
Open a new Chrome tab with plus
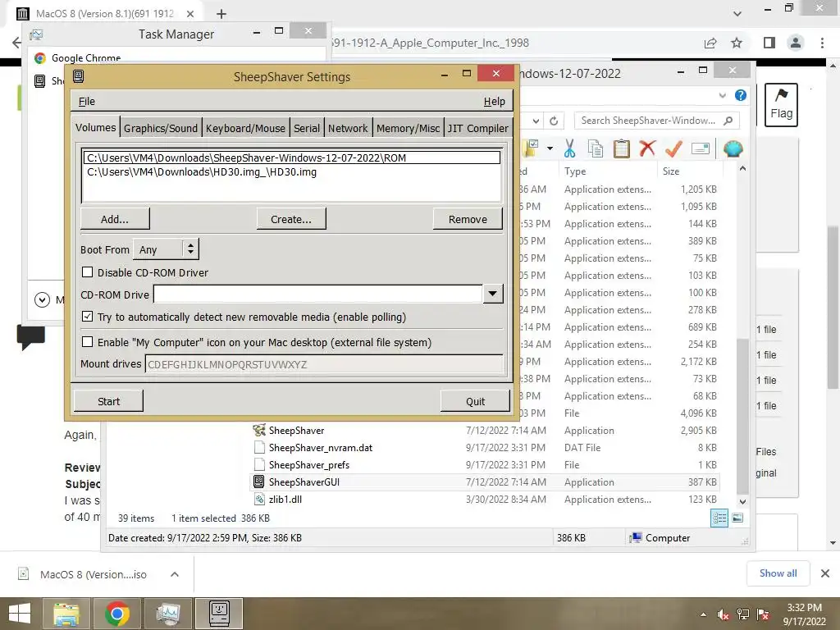(x=221, y=14)
